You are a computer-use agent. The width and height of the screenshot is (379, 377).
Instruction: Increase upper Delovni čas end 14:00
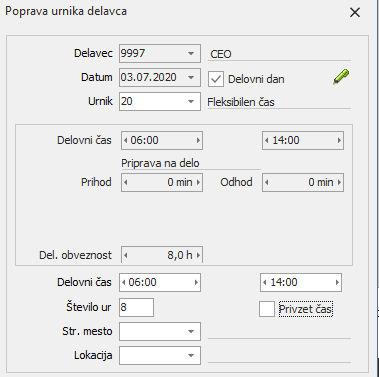coord(339,140)
